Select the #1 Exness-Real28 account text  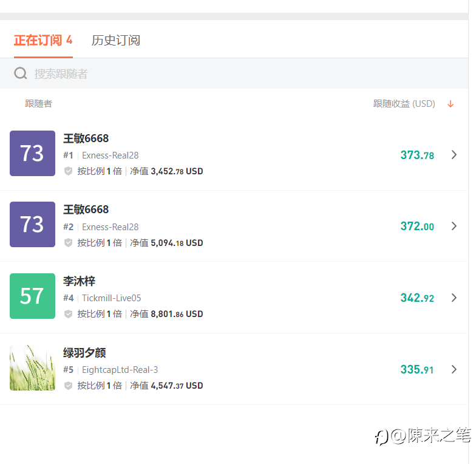point(101,155)
